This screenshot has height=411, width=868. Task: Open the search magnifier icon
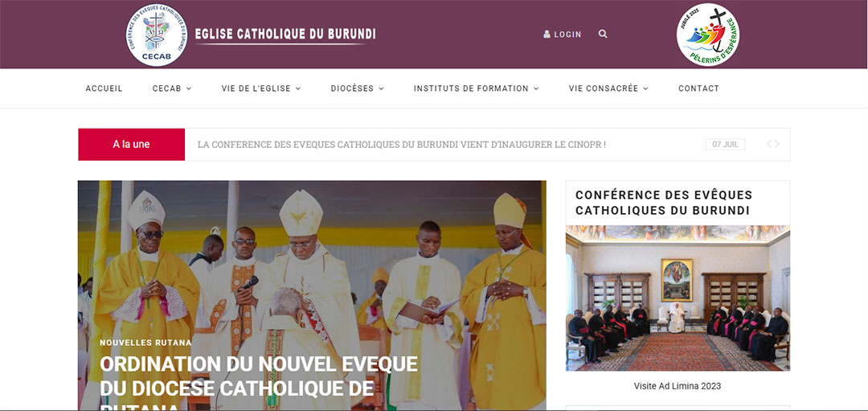[x=603, y=34]
